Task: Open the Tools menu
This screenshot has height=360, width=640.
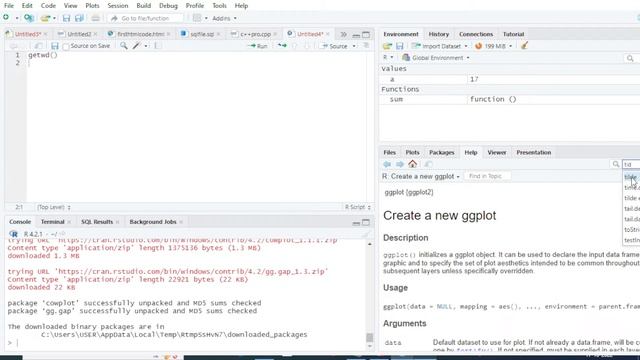Action: (219, 6)
